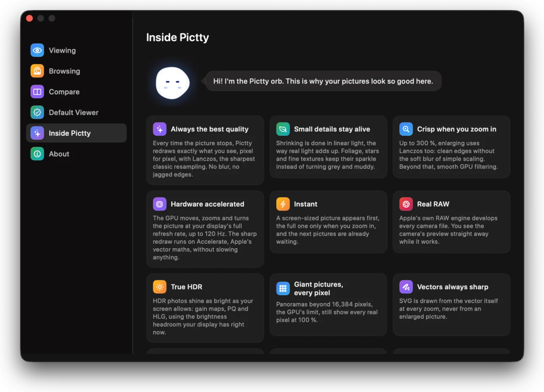Click the blue eye Viewing icon
544x392 pixels.
click(x=37, y=50)
